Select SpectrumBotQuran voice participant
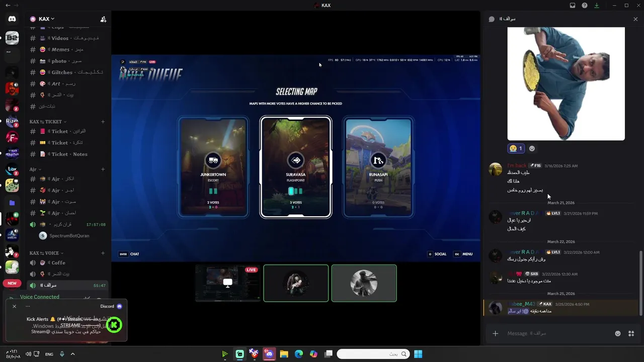The image size is (644, 362). pos(69,236)
